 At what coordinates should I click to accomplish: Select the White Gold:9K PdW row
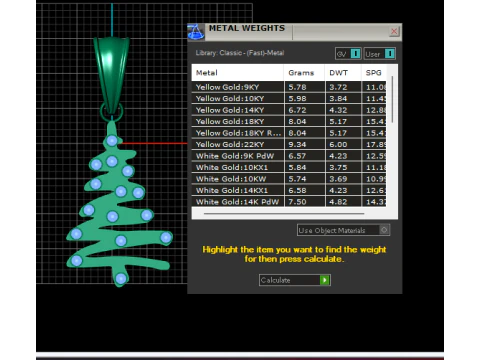(x=289, y=156)
